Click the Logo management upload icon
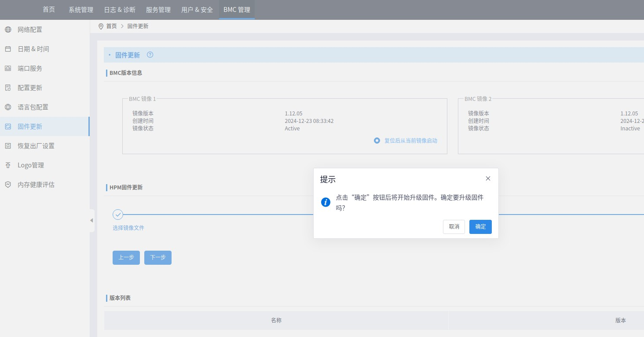 (x=8, y=165)
